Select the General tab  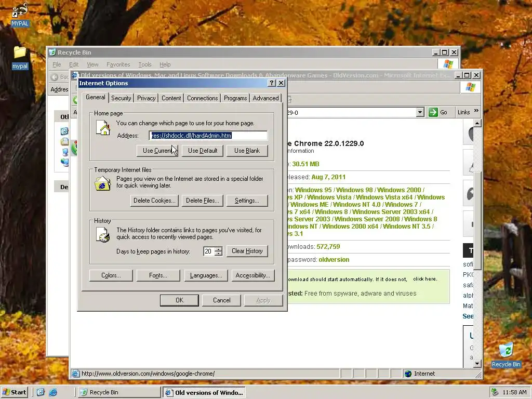pyautogui.click(x=96, y=97)
